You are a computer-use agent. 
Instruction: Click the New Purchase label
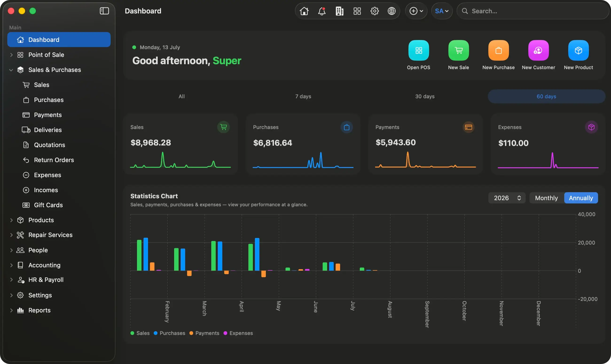(498, 67)
